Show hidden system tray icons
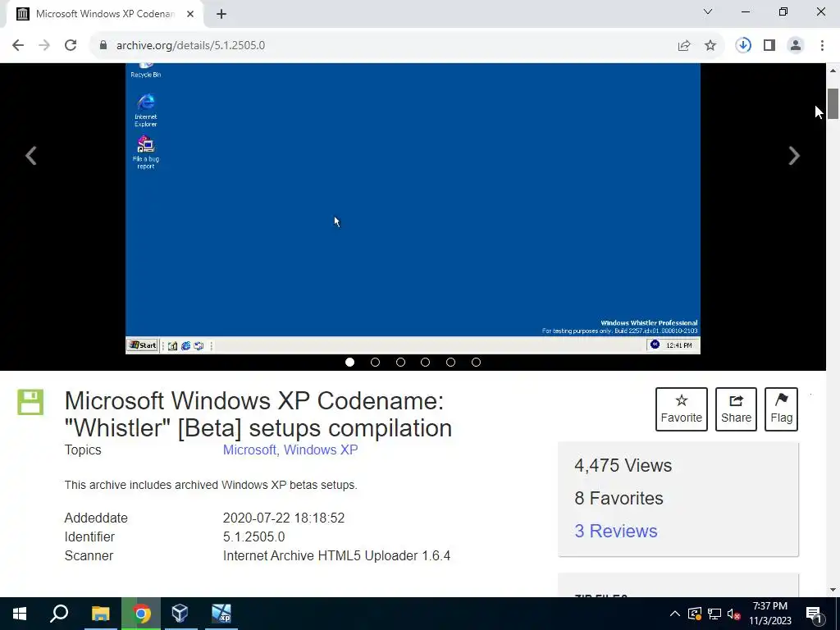Screen dimensions: 840x630 pos(675,614)
